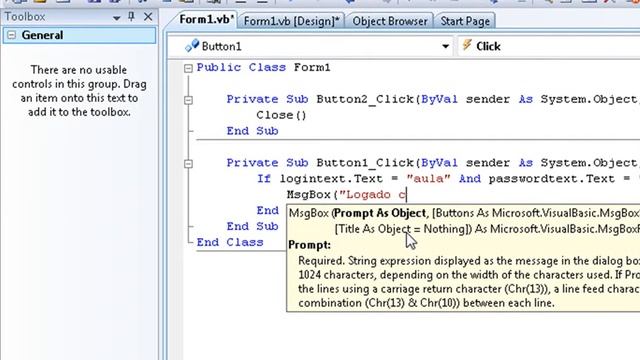
Task: Go to the Start Page tab
Action: (x=465, y=21)
